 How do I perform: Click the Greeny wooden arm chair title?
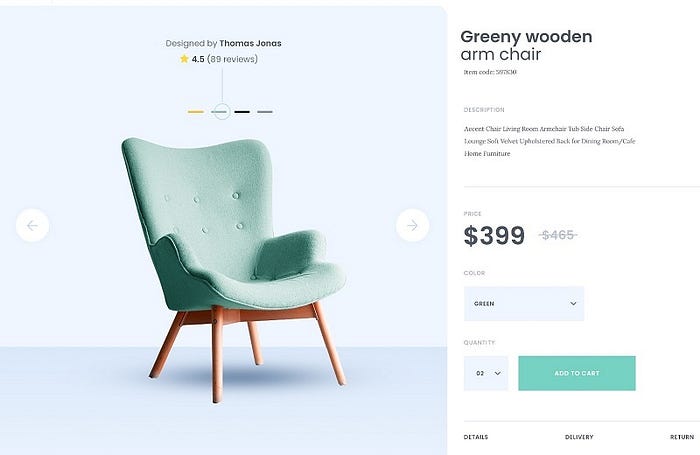[526, 46]
